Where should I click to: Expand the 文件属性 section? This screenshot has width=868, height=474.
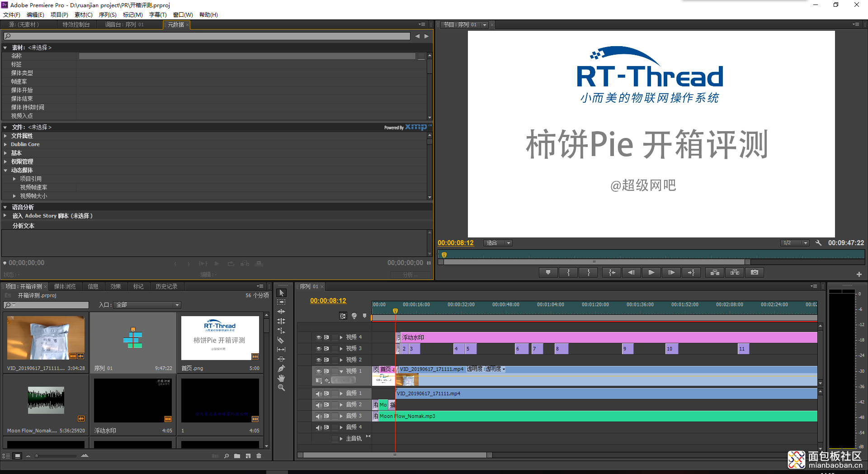[x=5, y=136]
